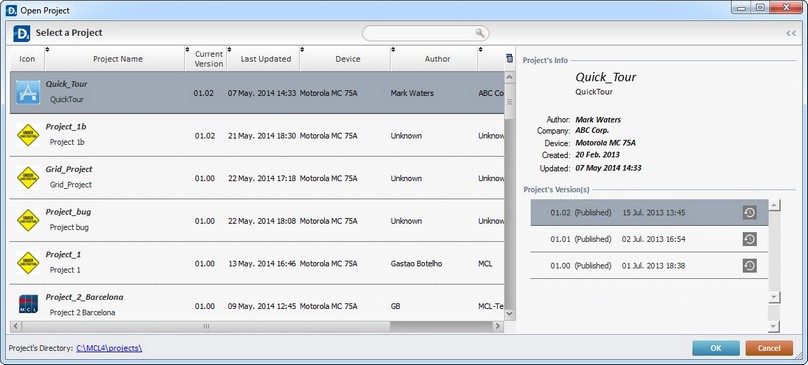Click the Project_1b under construction icon

pyautogui.click(x=28, y=135)
